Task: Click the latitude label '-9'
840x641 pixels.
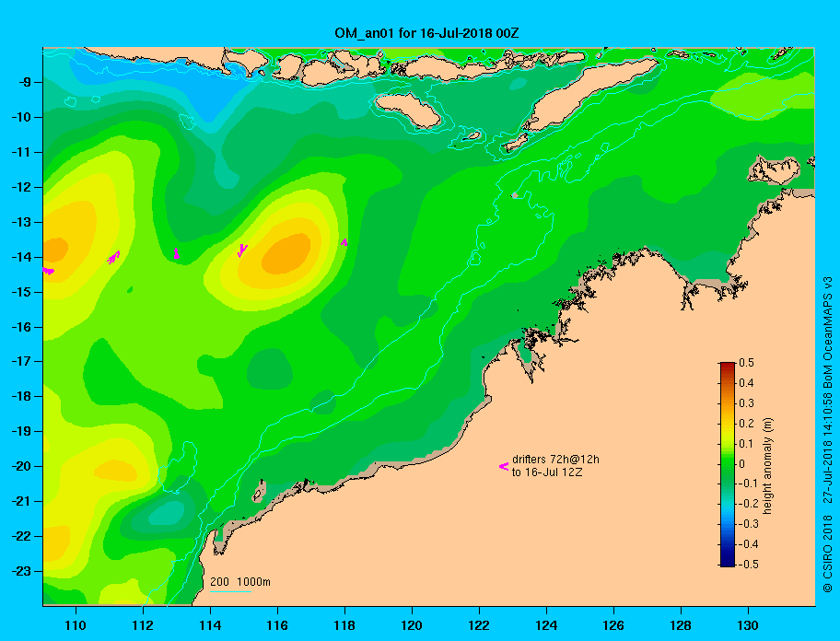Action: (25, 83)
